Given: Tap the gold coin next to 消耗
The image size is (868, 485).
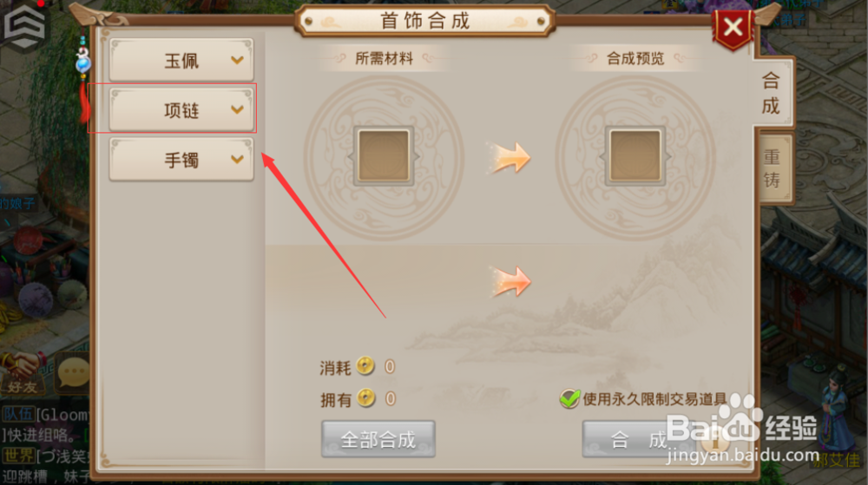Looking at the screenshot, I should [x=365, y=365].
